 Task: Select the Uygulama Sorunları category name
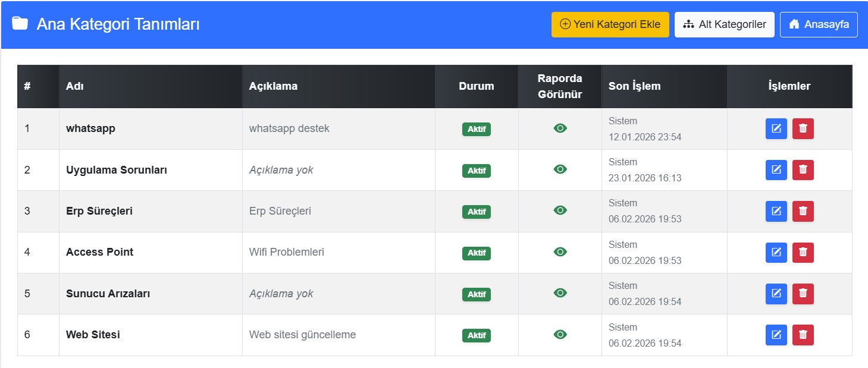[117, 170]
